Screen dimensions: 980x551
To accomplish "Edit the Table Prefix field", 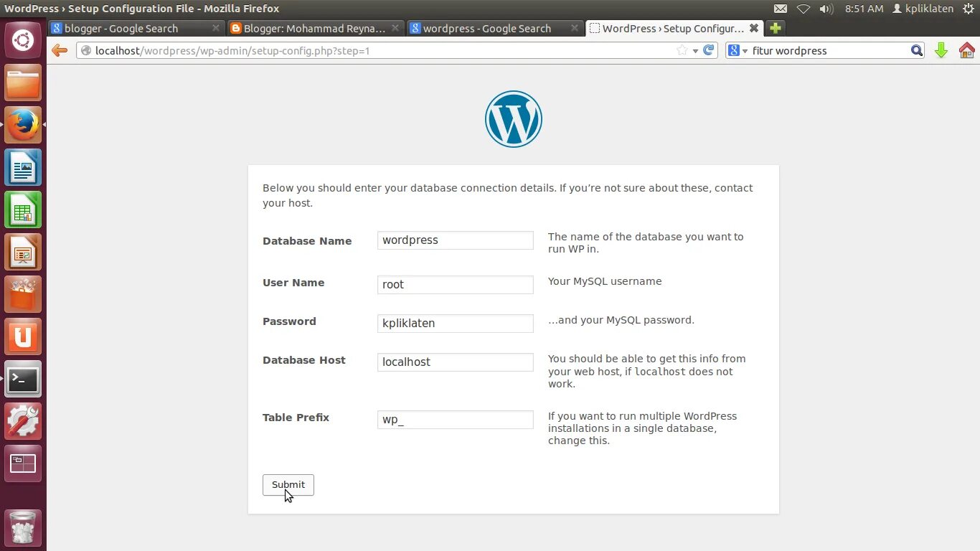I will click(x=456, y=420).
